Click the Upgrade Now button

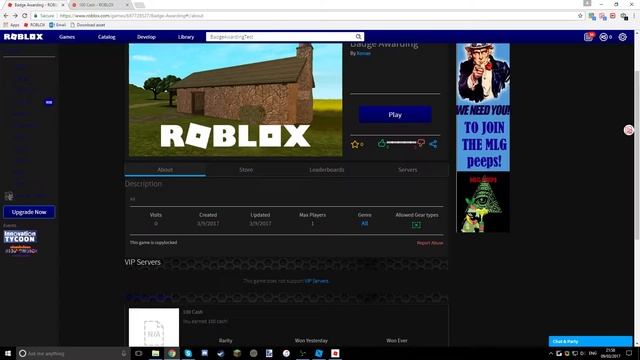click(x=29, y=212)
